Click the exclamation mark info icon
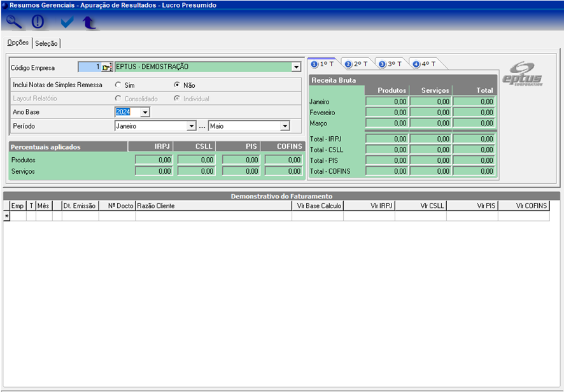This screenshot has height=392, width=564. [38, 22]
